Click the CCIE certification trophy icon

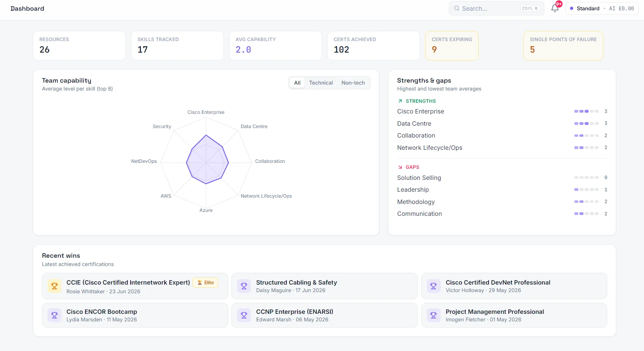55,286
